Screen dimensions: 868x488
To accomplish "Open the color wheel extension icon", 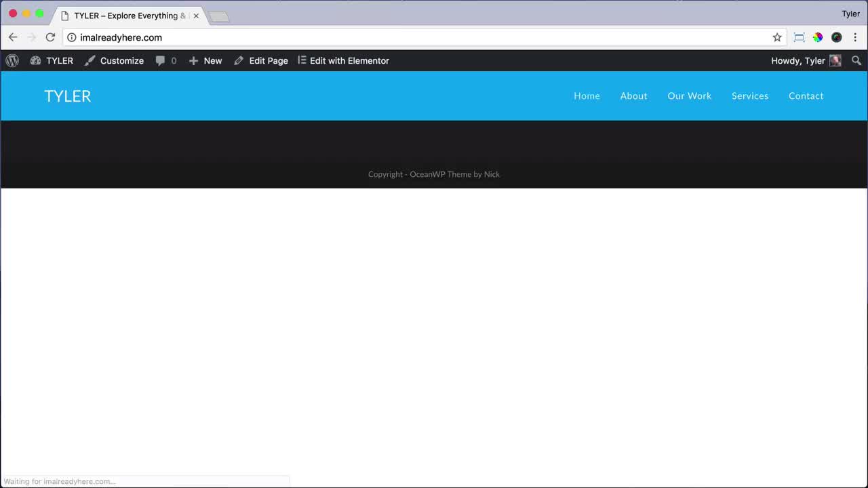I will 818,37.
